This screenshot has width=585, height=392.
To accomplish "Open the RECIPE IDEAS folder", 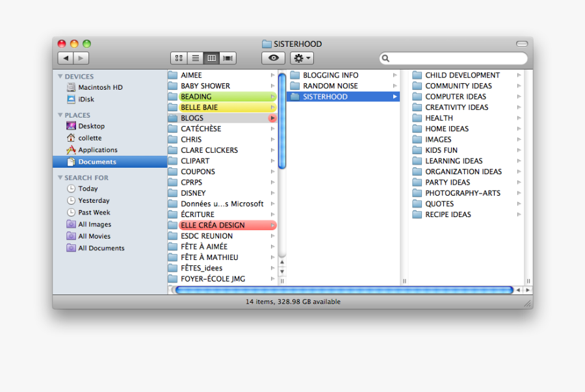I will [448, 215].
